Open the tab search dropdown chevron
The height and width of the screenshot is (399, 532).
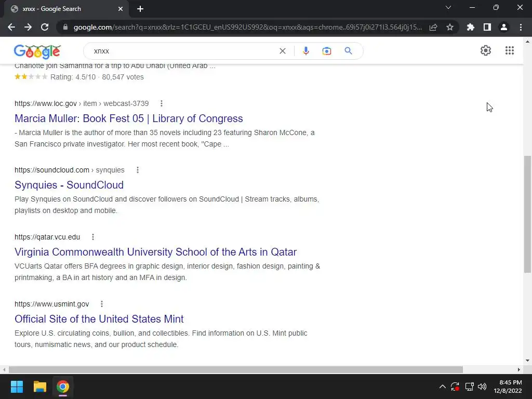(x=448, y=7)
